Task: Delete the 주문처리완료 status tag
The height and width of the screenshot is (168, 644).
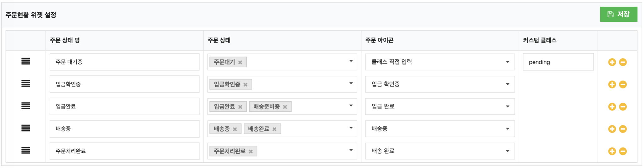Action: pos(251,152)
